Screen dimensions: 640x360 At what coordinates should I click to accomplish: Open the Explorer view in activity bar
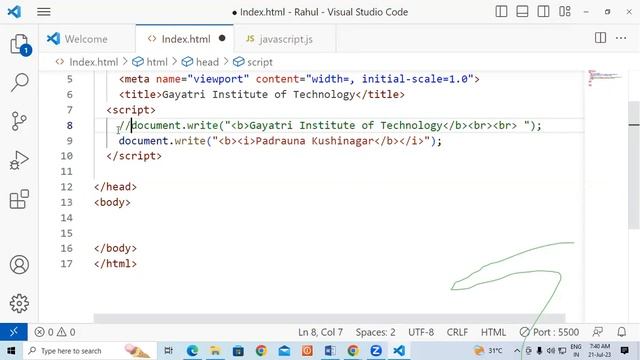[19, 44]
